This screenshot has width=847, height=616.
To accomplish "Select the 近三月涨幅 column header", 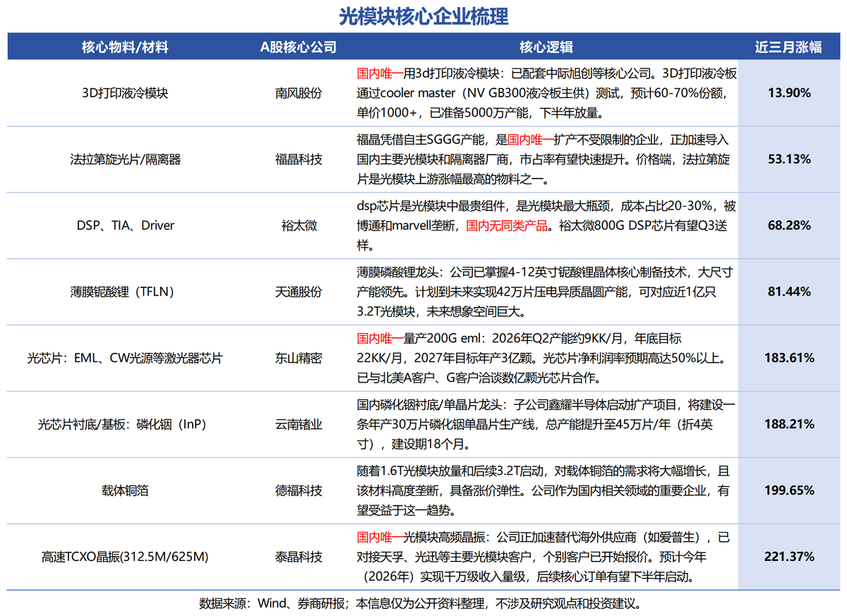I will (788, 47).
